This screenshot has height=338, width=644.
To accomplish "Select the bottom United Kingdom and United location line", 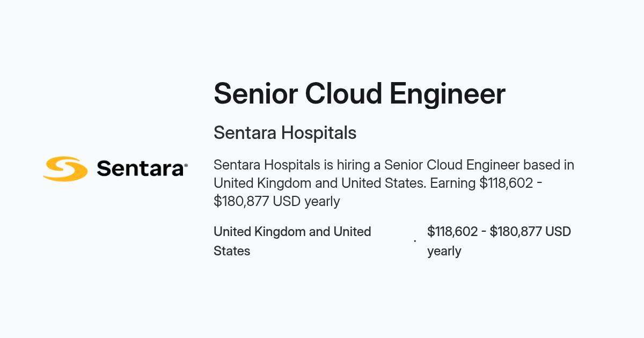I will point(292,232).
